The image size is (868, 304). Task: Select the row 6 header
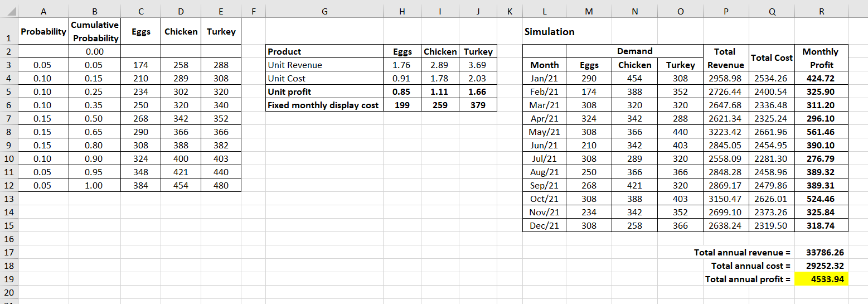[x=8, y=105]
